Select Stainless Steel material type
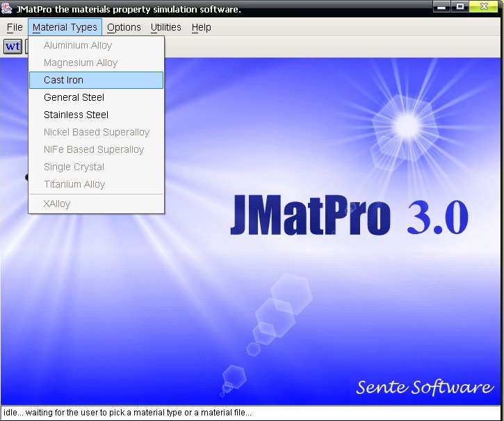504x421 pixels. [x=96, y=115]
